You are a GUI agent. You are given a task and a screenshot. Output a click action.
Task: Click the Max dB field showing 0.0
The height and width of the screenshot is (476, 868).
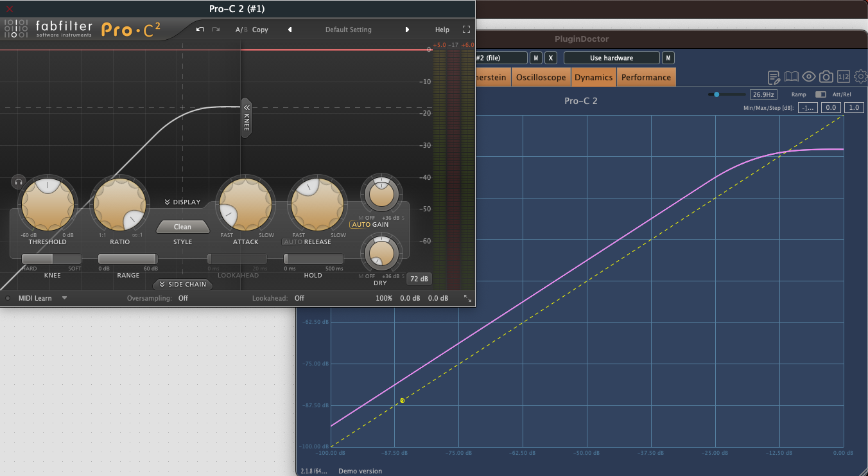pyautogui.click(x=831, y=107)
